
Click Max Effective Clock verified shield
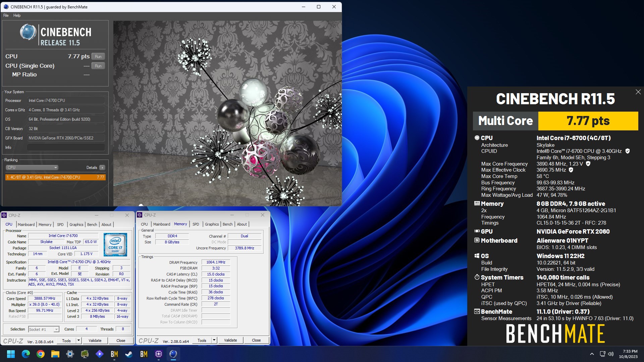click(571, 170)
